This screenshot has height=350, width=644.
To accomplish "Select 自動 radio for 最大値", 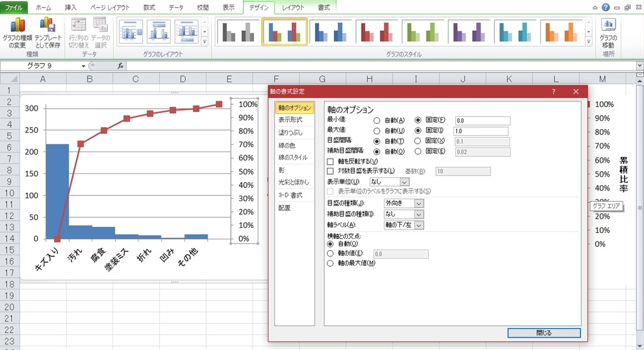I will tap(377, 131).
